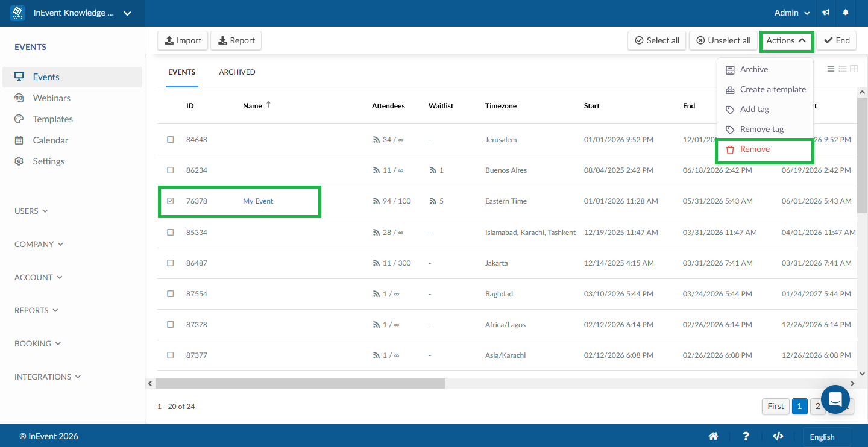This screenshot has height=447, width=868.
Task: Switch to the grid view icon
Action: point(854,69)
